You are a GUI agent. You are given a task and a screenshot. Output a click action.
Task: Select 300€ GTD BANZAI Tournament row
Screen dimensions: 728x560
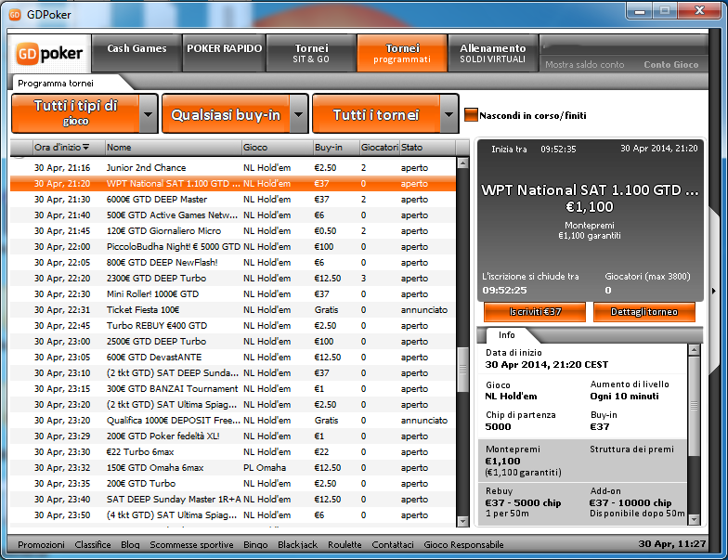(233, 388)
